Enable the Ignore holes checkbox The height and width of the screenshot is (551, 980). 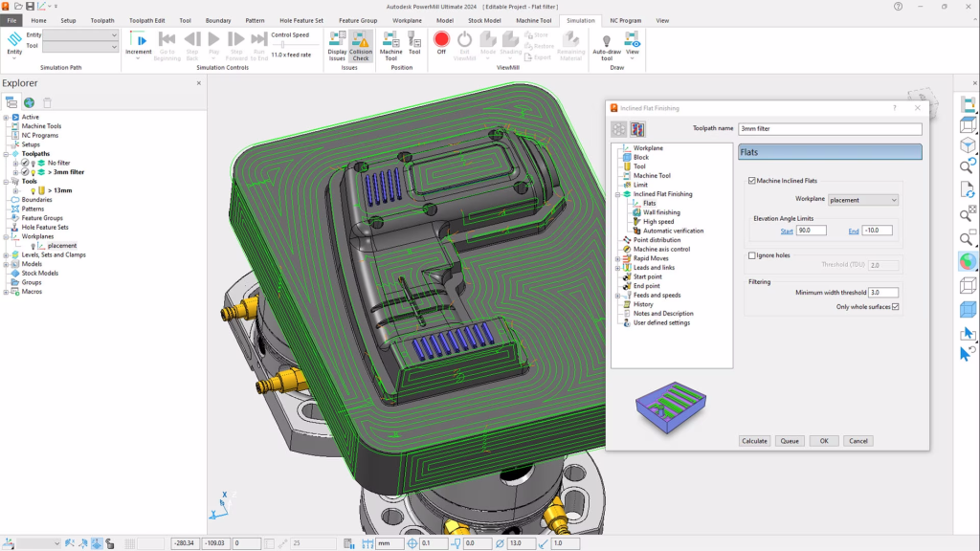click(x=750, y=255)
